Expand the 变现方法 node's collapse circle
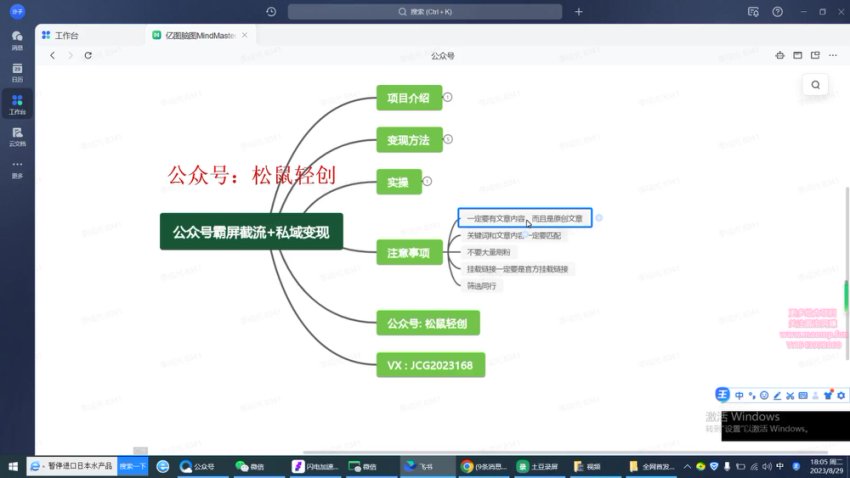Image resolution: width=850 pixels, height=478 pixels. (x=448, y=140)
